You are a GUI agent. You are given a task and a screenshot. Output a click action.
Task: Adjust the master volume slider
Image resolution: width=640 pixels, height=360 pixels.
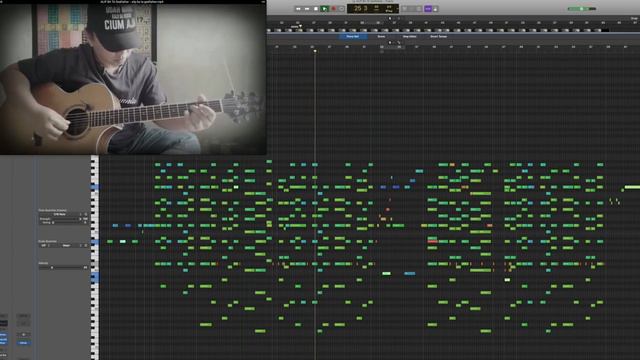pos(582,9)
